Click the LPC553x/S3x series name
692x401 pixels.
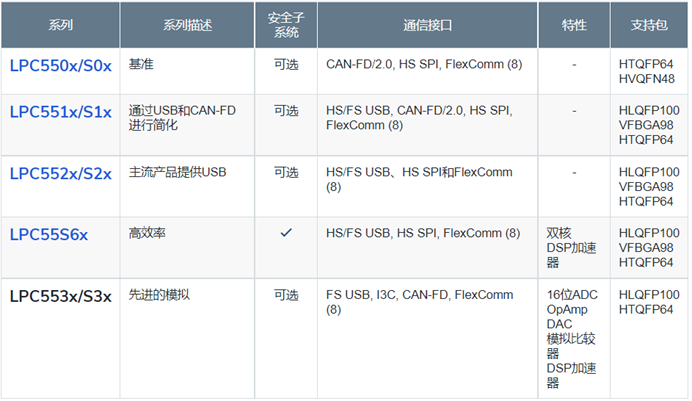tap(61, 295)
